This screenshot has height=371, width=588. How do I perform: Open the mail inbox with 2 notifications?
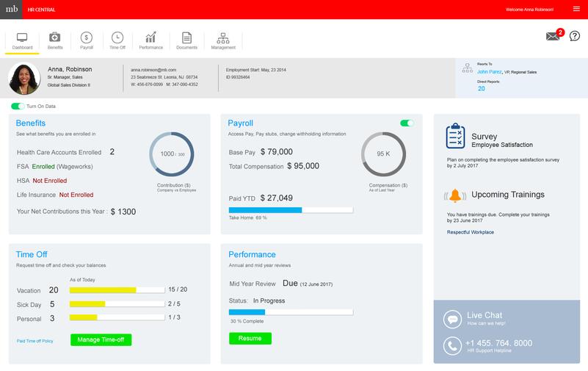tap(553, 36)
